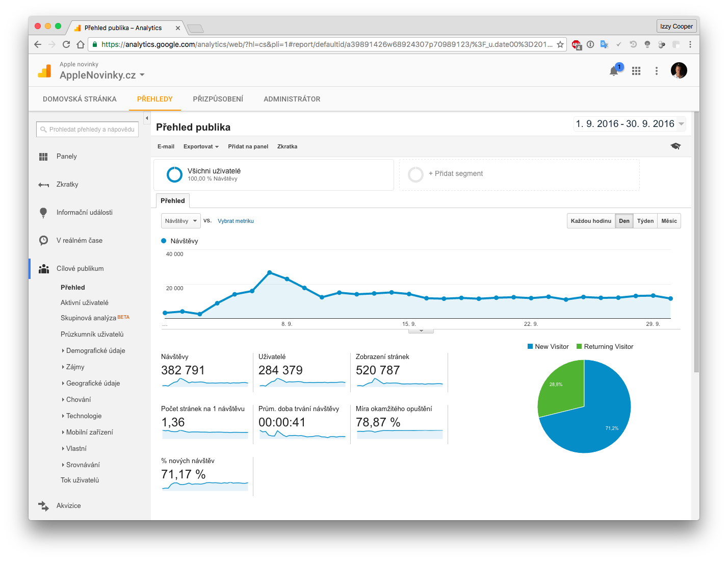Click Přidat na panel button
The image size is (728, 561).
tap(248, 146)
